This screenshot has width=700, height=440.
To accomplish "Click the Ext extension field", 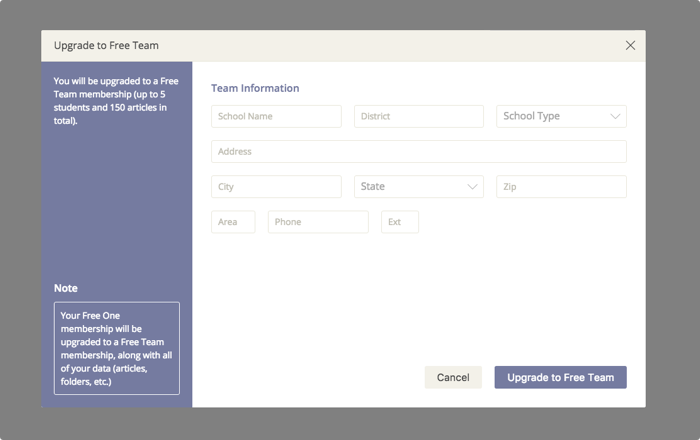I will pos(400,222).
